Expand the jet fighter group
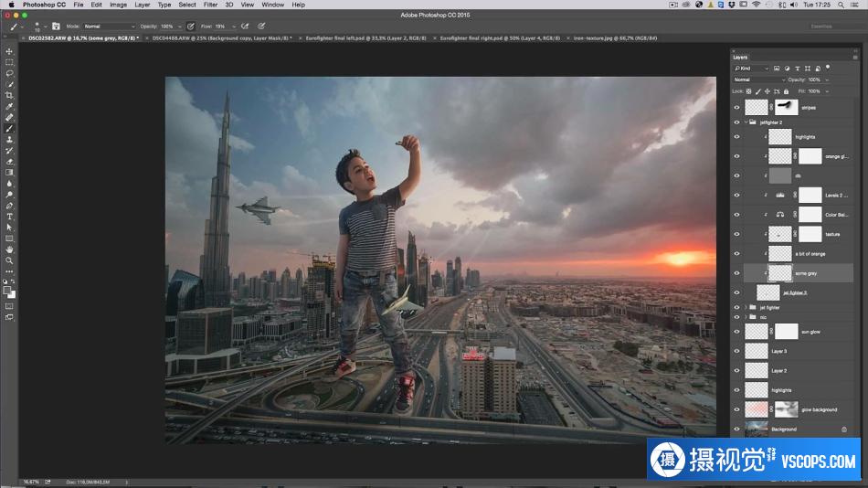The height and width of the screenshot is (488, 868). (x=746, y=307)
